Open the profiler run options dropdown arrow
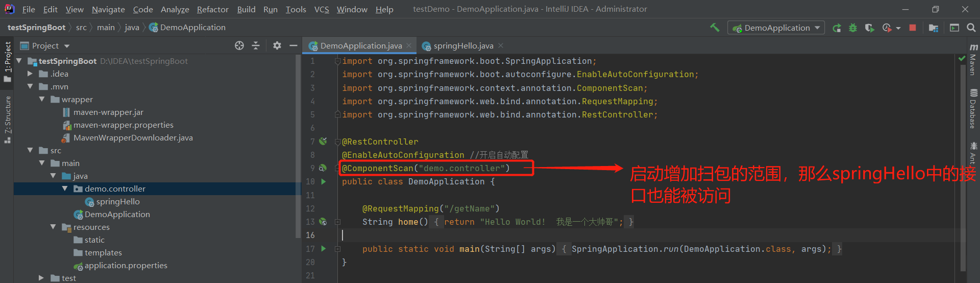The width and height of the screenshot is (980, 283). 898,29
